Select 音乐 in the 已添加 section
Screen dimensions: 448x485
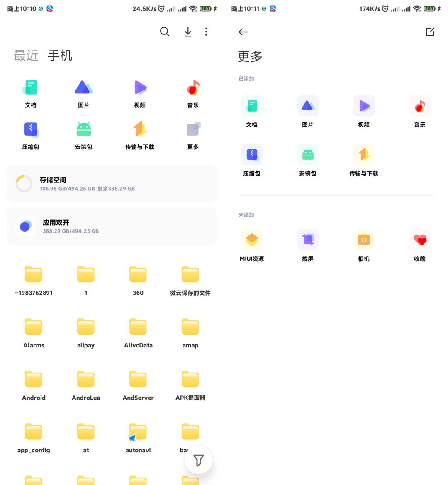420,112
